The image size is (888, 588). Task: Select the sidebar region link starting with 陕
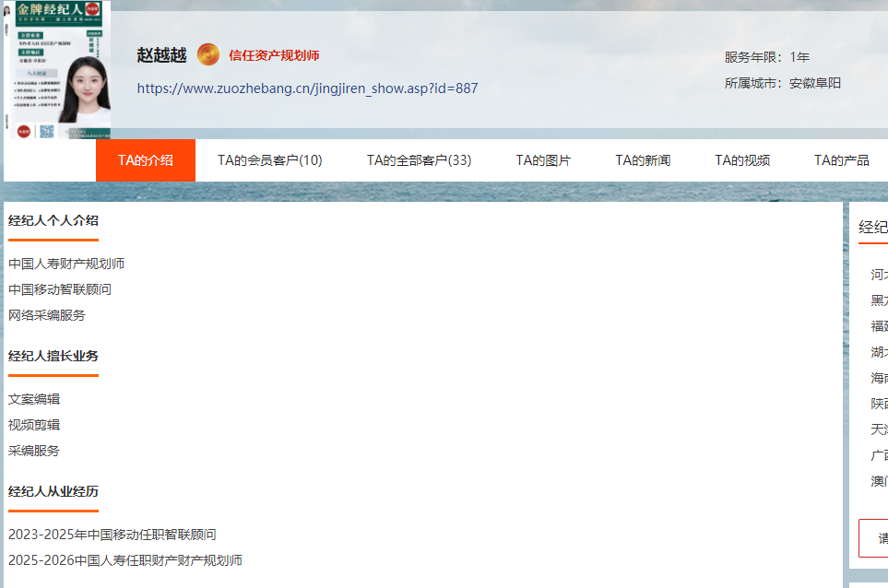pyautogui.click(x=879, y=404)
